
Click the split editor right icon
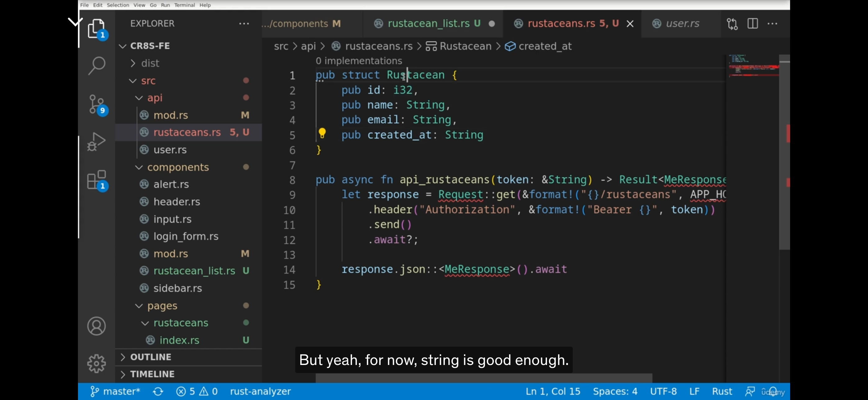click(753, 24)
